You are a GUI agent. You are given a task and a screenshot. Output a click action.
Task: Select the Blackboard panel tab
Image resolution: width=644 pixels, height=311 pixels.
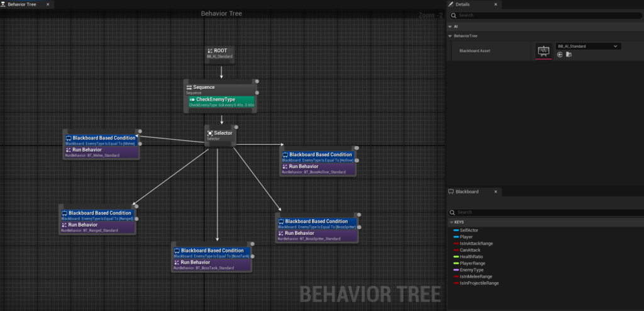pos(466,191)
